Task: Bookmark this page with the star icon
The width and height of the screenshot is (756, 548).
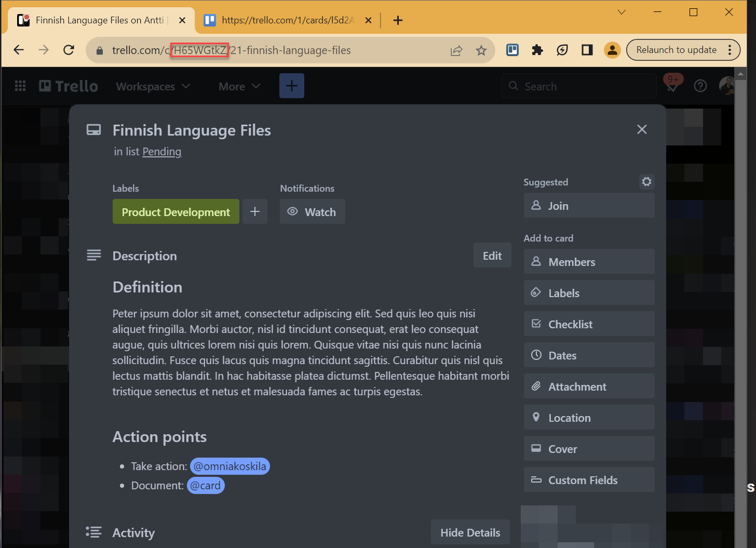Action: tap(481, 50)
